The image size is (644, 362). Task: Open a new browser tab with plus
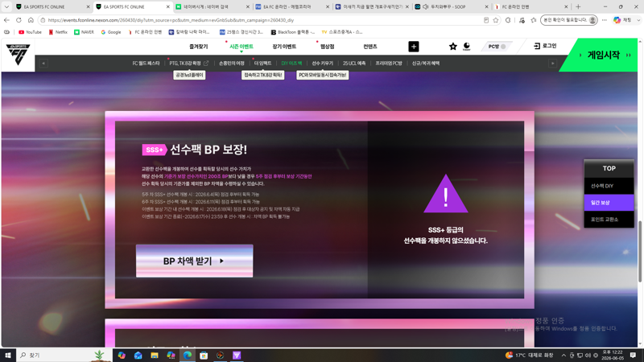(578, 7)
